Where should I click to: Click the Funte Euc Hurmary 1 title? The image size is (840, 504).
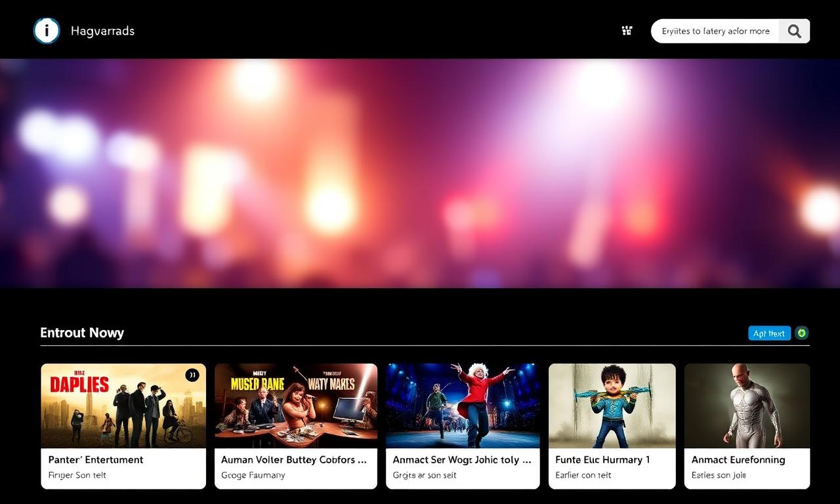[x=602, y=460]
